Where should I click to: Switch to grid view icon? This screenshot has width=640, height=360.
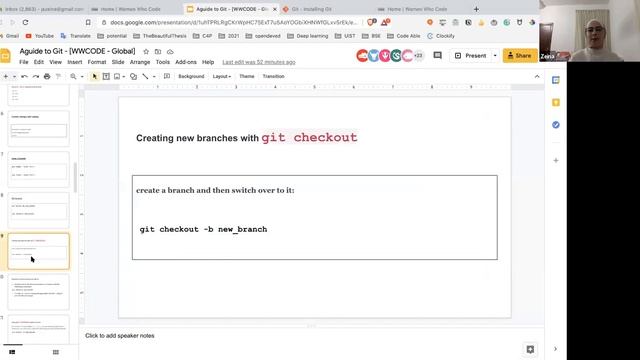(x=56, y=352)
